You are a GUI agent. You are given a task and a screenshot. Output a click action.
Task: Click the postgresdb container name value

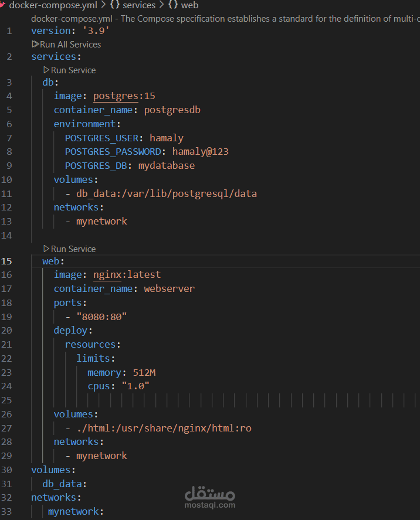(x=172, y=110)
